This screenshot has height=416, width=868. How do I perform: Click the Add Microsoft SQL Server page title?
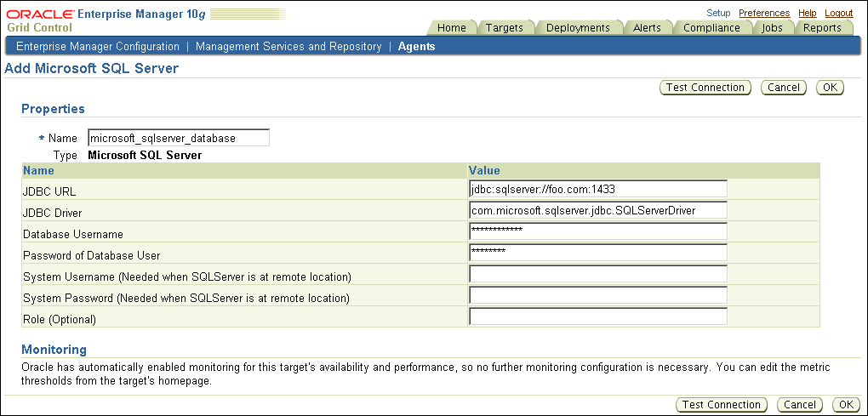[x=91, y=69]
